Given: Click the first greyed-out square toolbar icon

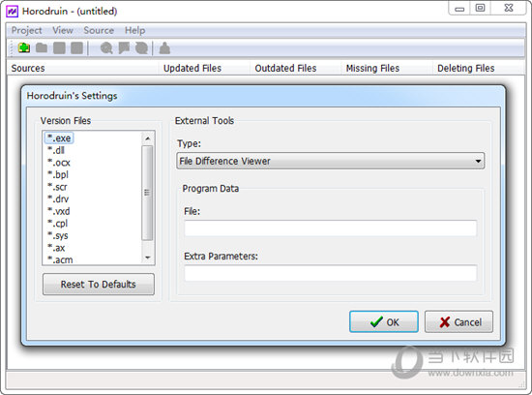Looking at the screenshot, I should 59,47.
